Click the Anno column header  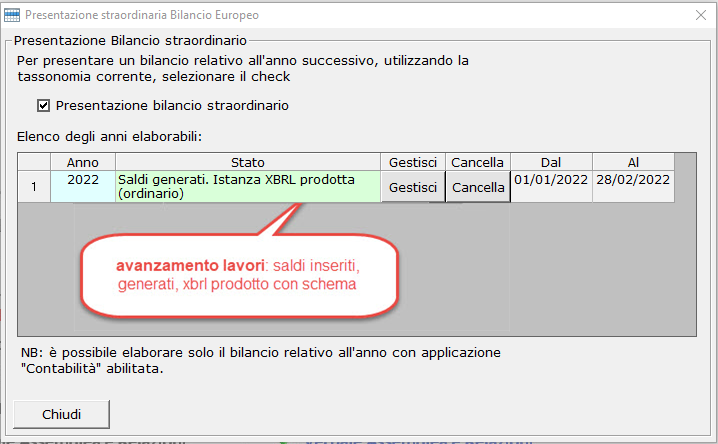coord(82,161)
